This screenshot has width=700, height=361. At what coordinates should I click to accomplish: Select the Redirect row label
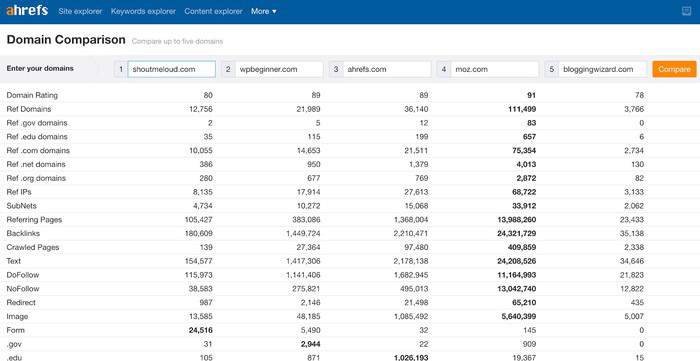21,303
